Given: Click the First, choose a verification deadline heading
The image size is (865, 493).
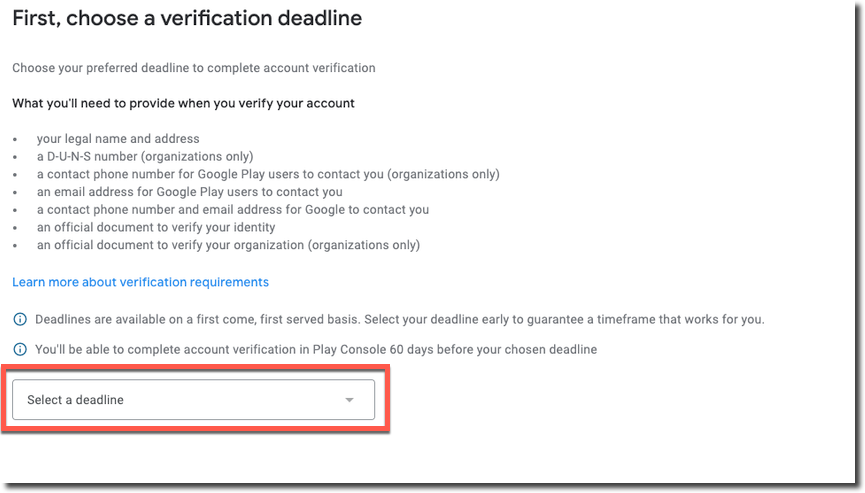Looking at the screenshot, I should pyautogui.click(x=187, y=18).
